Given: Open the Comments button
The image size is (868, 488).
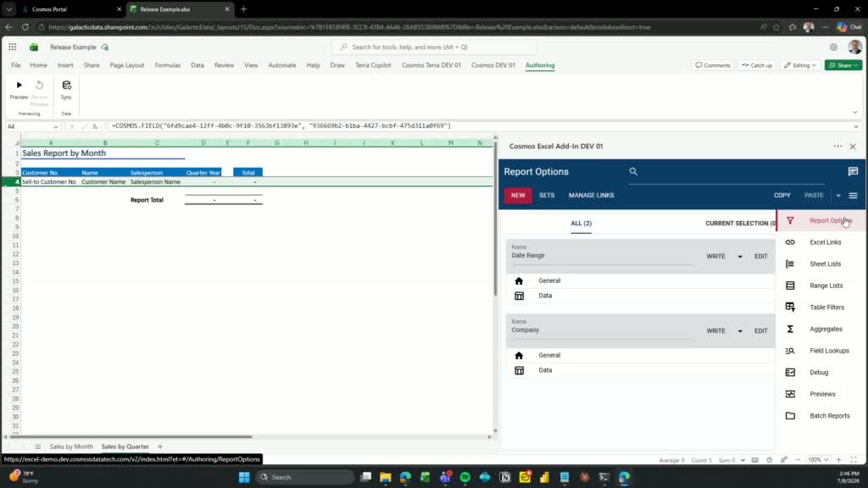Looking at the screenshot, I should [x=713, y=65].
